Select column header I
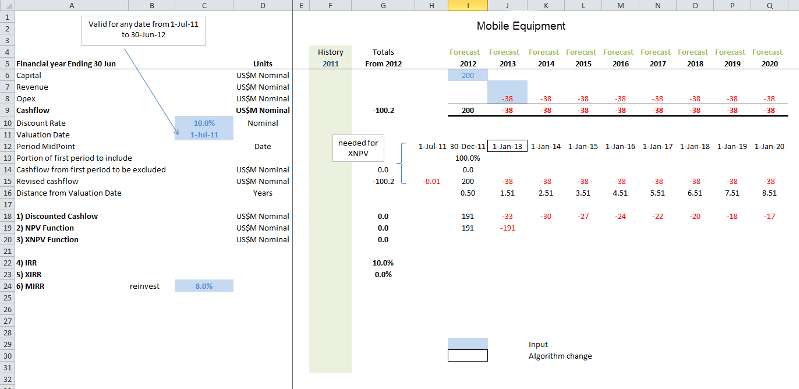Screen dimensions: 799x389 pos(468,6)
